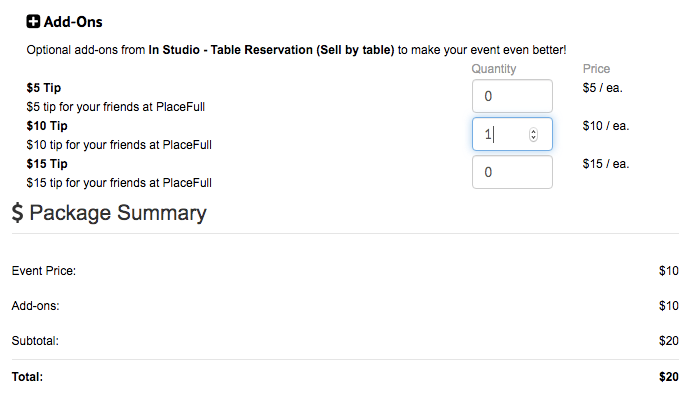Select the Add-Ons heading text
686x394 pixels.
(x=73, y=21)
